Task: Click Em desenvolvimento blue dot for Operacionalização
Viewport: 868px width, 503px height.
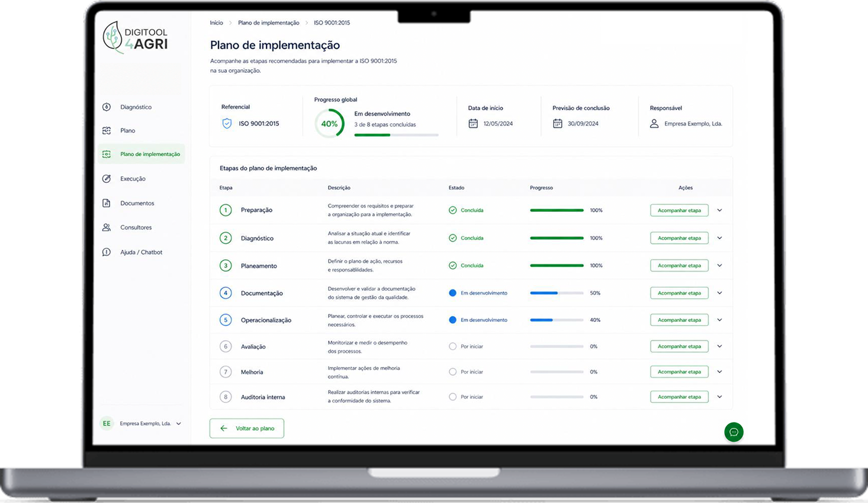Action: (x=453, y=320)
